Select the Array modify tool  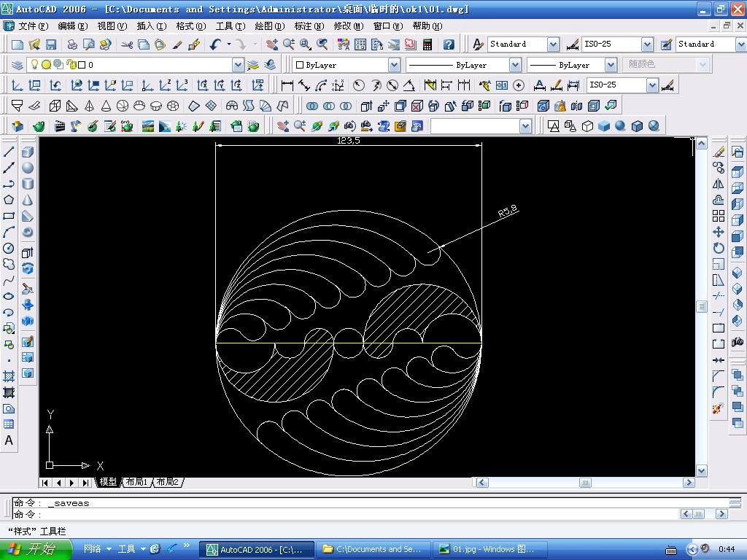click(719, 216)
